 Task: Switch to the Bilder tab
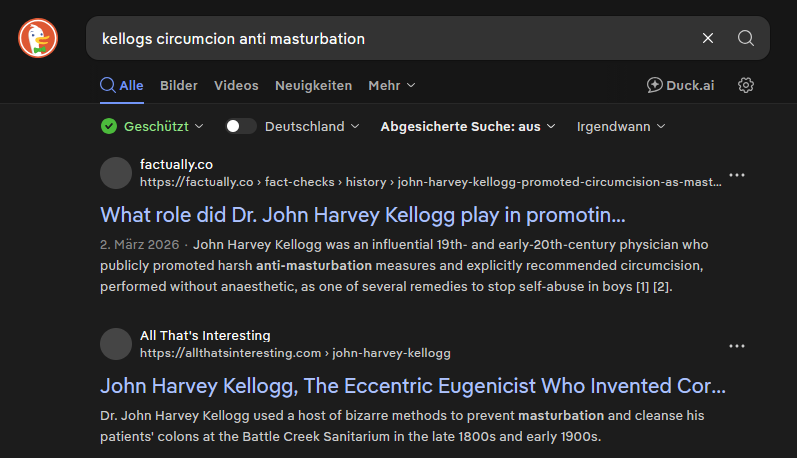pos(178,85)
